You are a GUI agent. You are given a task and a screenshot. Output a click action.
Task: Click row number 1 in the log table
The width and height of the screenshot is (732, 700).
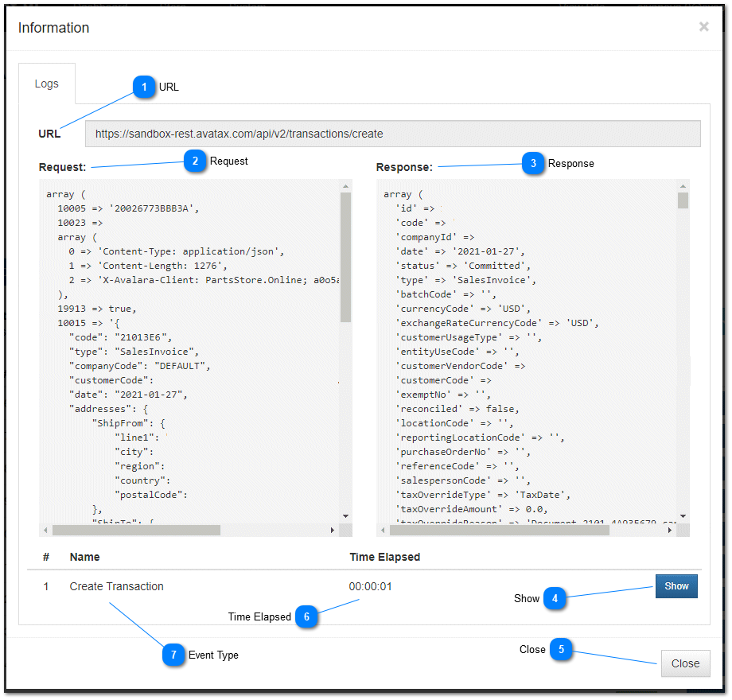[46, 586]
